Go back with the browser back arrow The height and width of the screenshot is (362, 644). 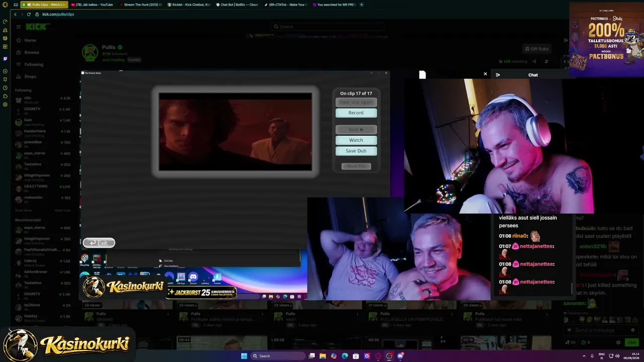[15, 14]
